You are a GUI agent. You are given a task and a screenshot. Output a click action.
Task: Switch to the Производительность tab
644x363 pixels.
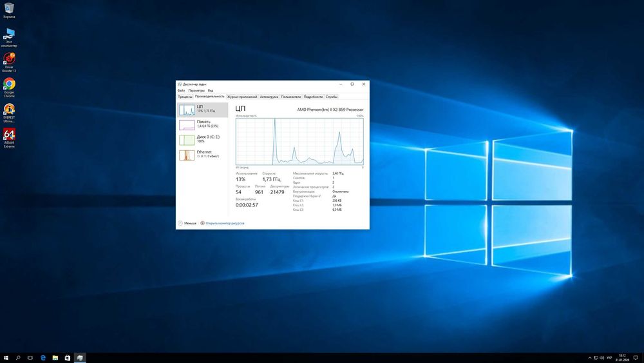coord(209,97)
